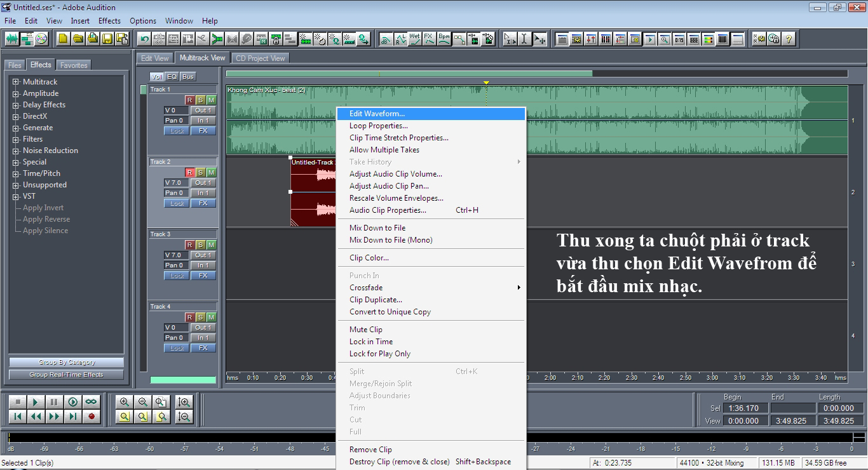
Task: Click the Play Looped infinity button
Action: [x=92, y=402]
